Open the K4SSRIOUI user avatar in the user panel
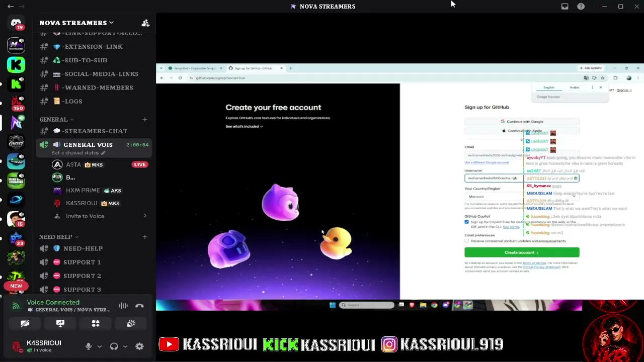The image size is (644, 362). pos(17,346)
